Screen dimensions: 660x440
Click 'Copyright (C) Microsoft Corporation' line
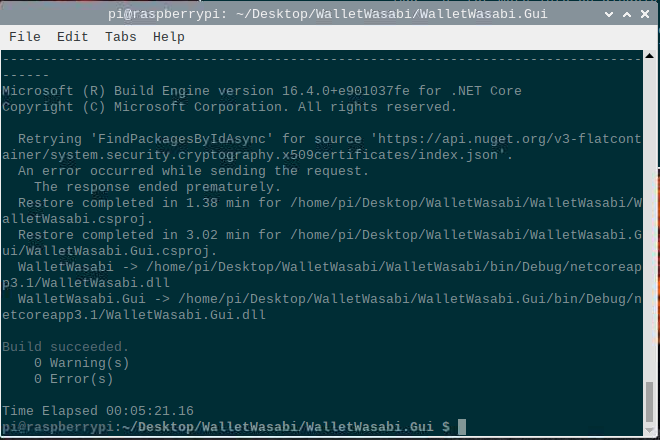(x=229, y=107)
